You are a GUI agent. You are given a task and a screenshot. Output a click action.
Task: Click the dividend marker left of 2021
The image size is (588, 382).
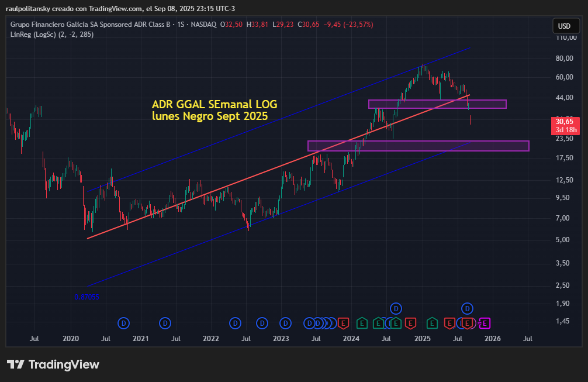(123, 323)
